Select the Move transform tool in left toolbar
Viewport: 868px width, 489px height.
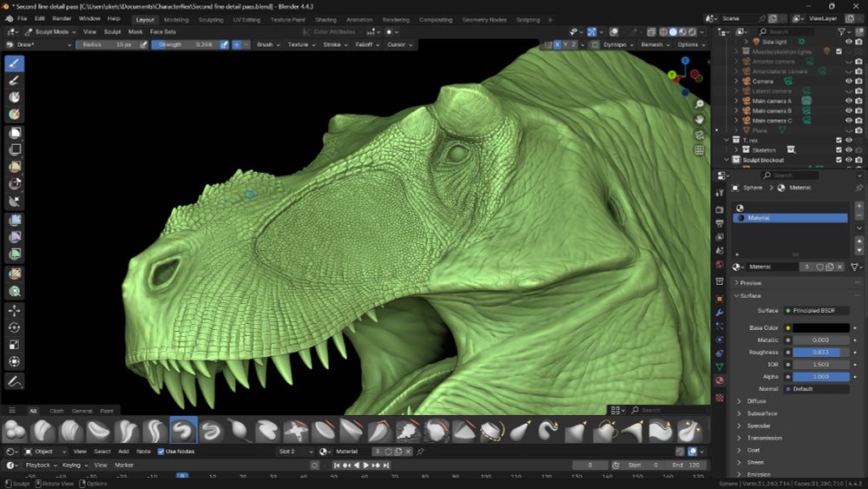pyautogui.click(x=15, y=311)
